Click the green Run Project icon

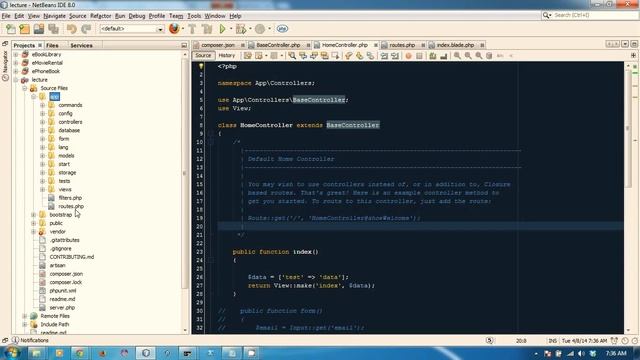click(x=222, y=29)
